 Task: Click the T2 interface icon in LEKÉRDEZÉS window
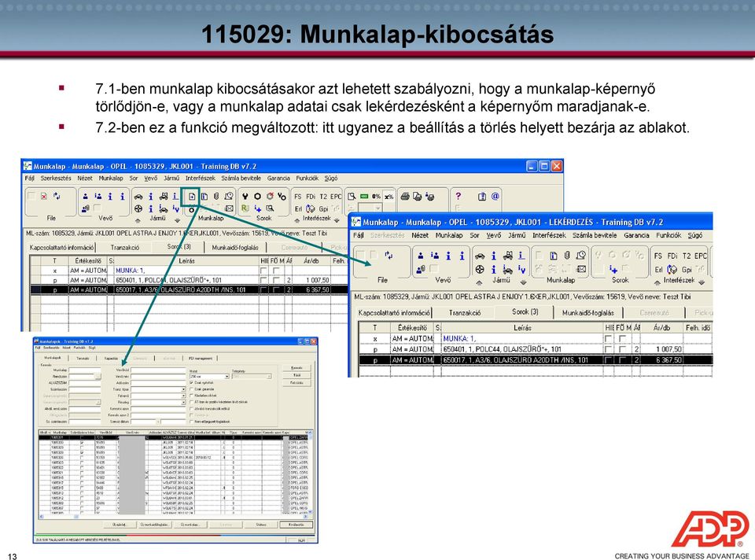point(686,256)
